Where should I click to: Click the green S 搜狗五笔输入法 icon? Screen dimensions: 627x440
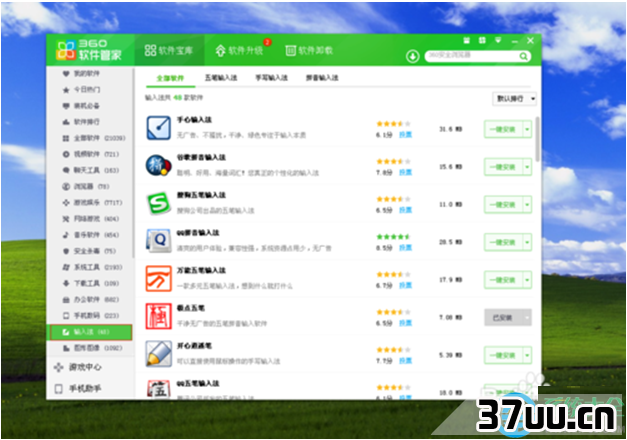[x=158, y=203]
